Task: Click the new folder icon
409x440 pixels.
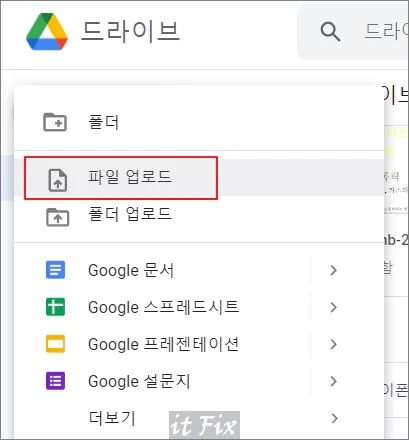Action: tap(55, 122)
